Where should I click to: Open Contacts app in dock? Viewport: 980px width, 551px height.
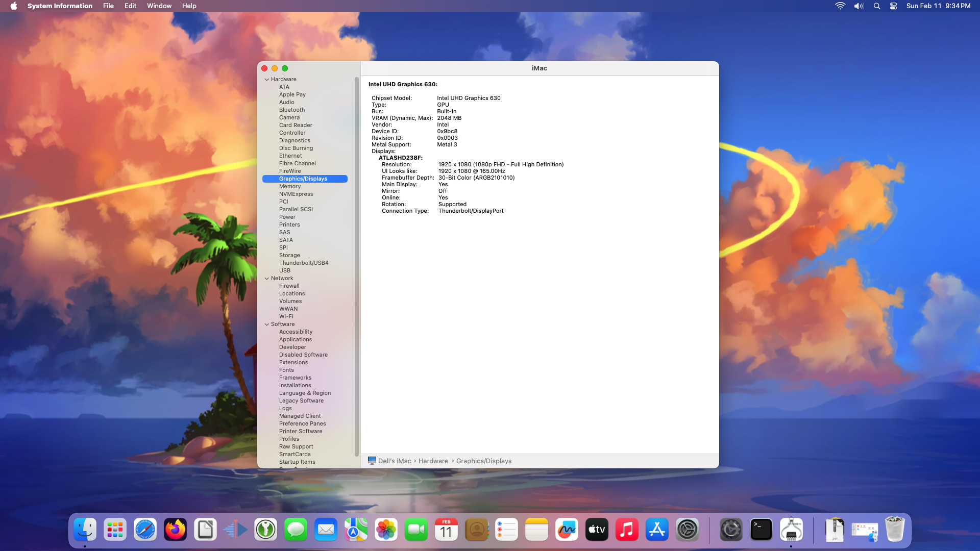(476, 530)
